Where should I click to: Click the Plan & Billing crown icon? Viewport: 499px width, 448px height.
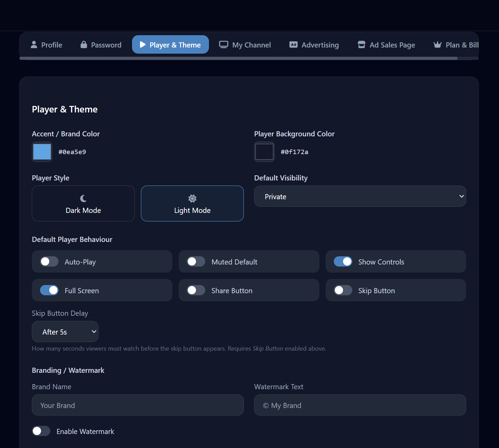click(x=437, y=45)
